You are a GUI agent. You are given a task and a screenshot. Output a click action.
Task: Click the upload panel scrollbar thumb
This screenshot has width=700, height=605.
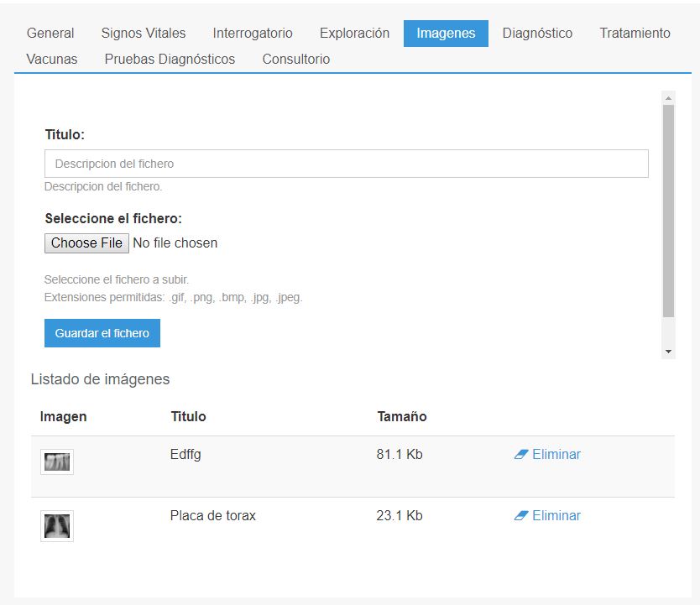pos(668,211)
